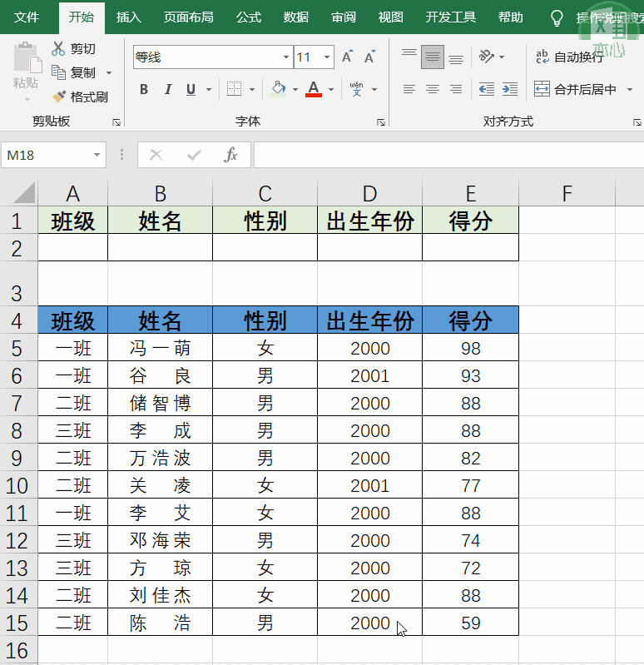Click the confirm entry checkmark icon
Screen dimensions: 644x665
pyautogui.click(x=194, y=156)
